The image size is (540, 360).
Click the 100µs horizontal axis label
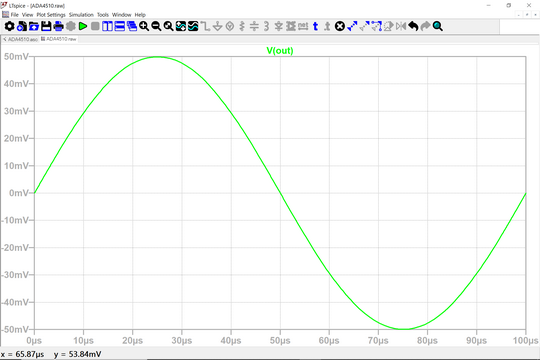point(525,341)
